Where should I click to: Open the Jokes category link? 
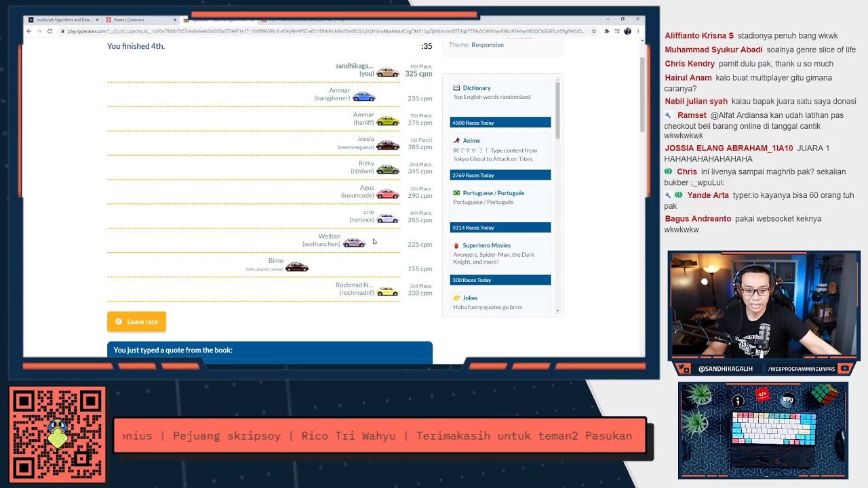pyautogui.click(x=470, y=298)
